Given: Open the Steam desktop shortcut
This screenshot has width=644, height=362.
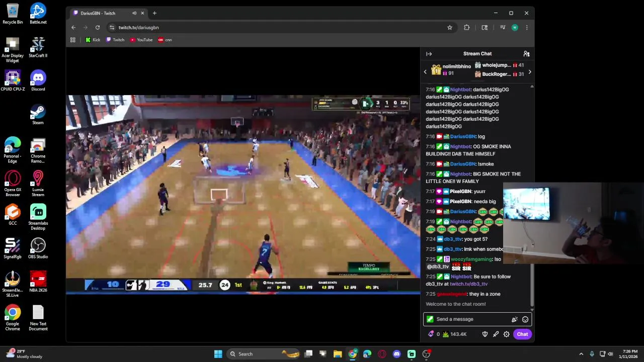Looking at the screenshot, I should (x=38, y=115).
